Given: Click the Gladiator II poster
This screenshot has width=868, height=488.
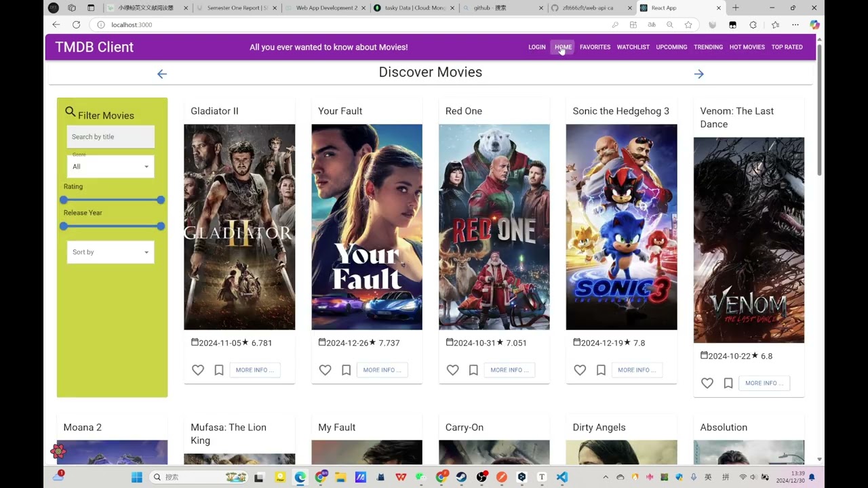Looking at the screenshot, I should [x=239, y=227].
